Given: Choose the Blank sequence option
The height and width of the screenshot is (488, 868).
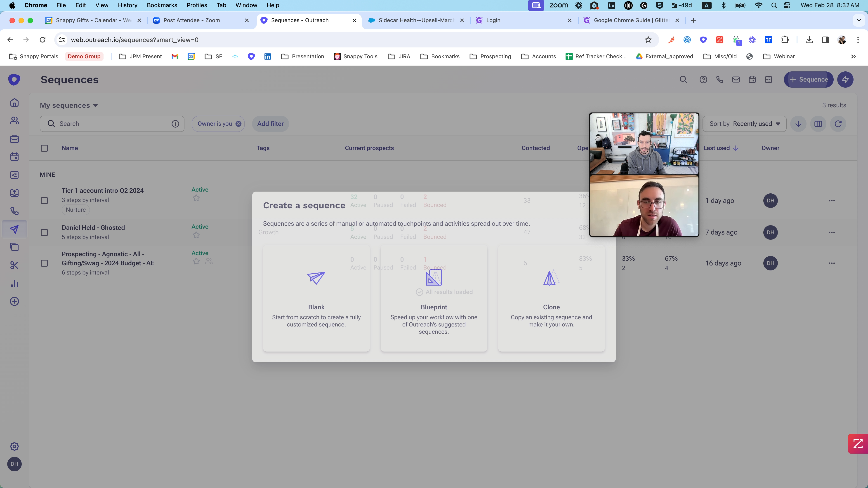Looking at the screenshot, I should tap(316, 298).
